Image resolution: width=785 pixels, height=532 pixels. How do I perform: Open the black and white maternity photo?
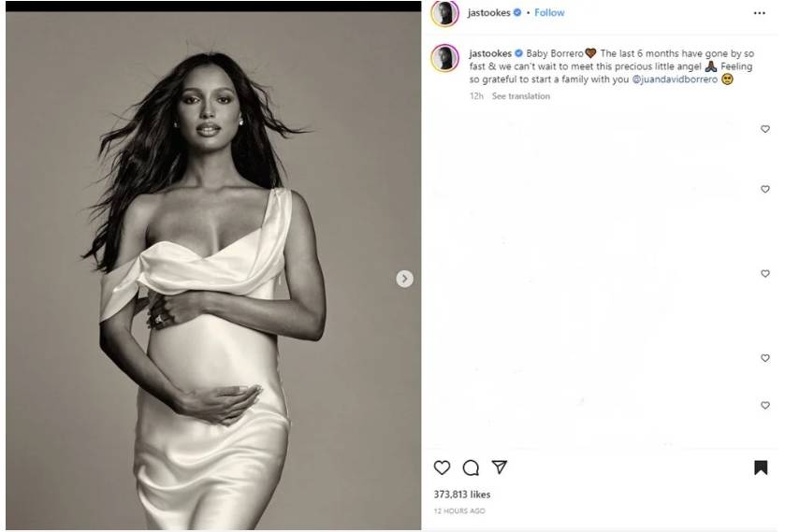click(213, 270)
